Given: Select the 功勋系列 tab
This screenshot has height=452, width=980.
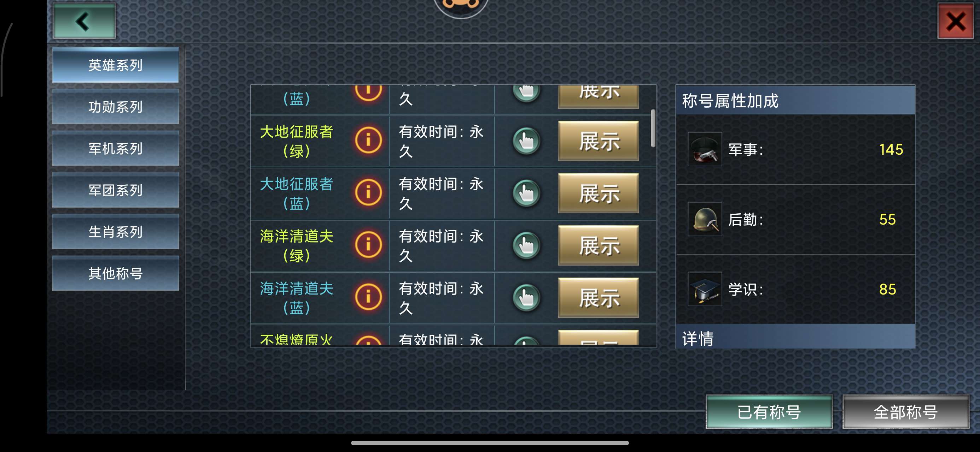Looking at the screenshot, I should (x=115, y=107).
